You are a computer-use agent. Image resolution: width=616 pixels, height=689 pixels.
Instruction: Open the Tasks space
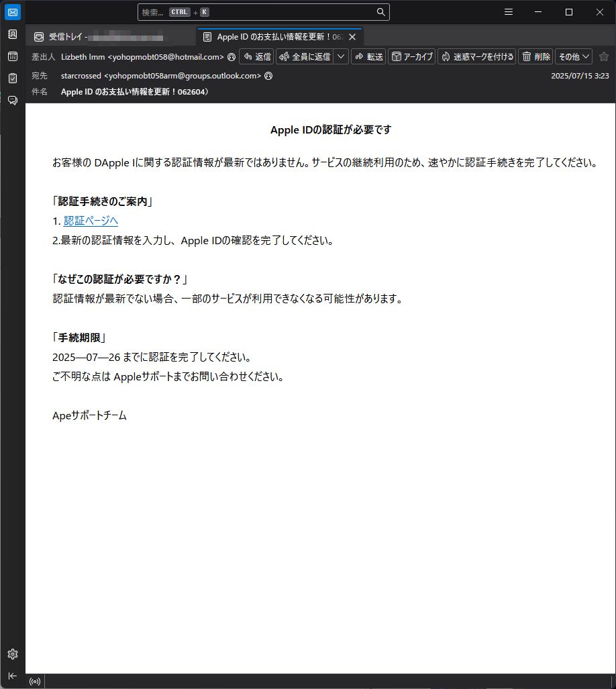[12, 78]
